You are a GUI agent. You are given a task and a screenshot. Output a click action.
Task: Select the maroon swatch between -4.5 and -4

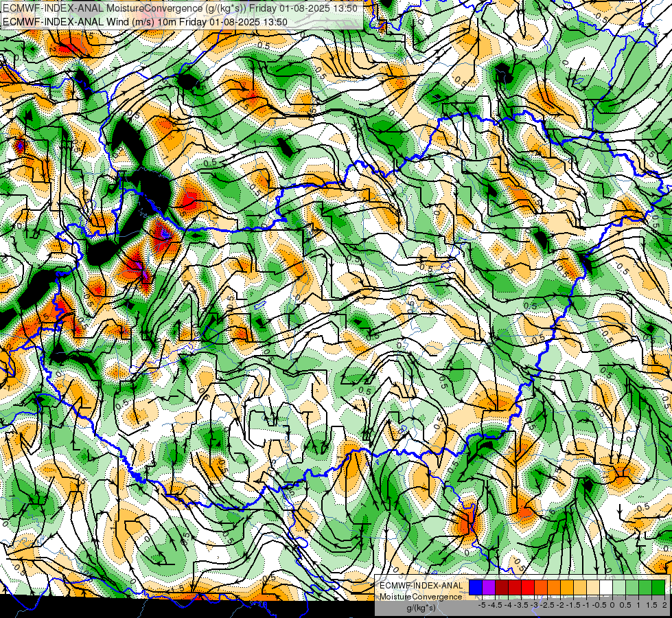(x=502, y=587)
